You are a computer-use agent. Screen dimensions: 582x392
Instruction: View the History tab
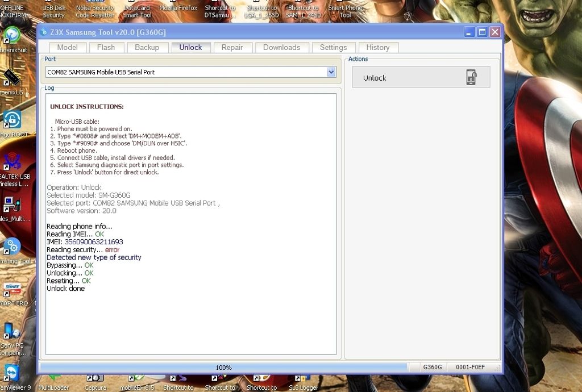[x=377, y=48]
